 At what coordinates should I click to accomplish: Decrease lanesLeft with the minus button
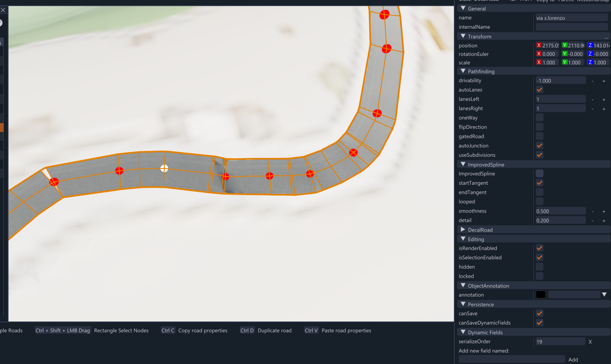592,100
